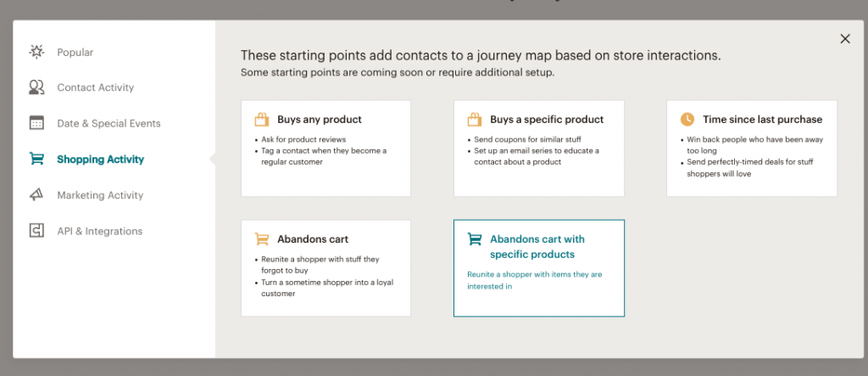Click the teal cart icon on Abandons cart with specific products

475,239
